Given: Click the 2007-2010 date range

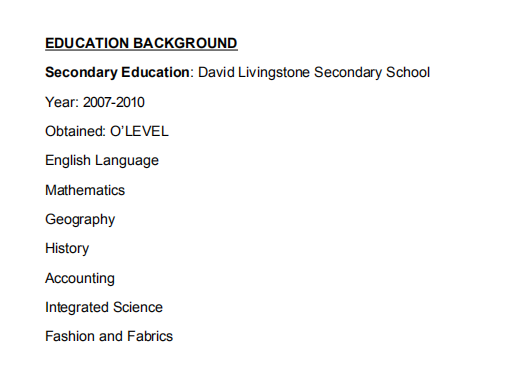Looking at the screenshot, I should coord(114,102).
